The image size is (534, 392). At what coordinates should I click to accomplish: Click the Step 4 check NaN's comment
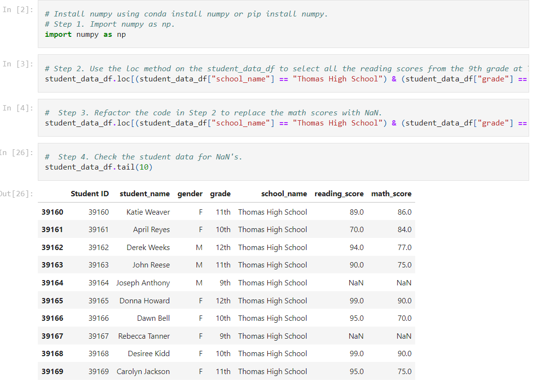click(x=144, y=157)
